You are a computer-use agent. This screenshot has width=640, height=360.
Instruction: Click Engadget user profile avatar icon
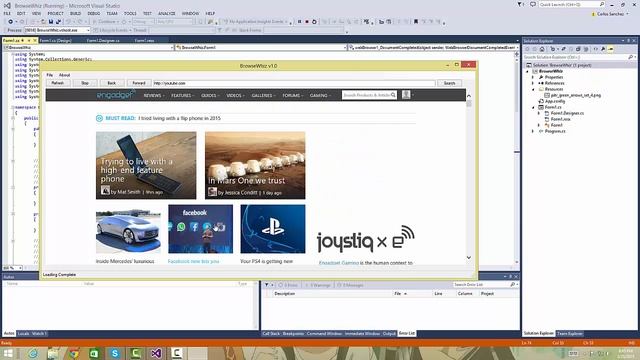pyautogui.click(x=406, y=95)
